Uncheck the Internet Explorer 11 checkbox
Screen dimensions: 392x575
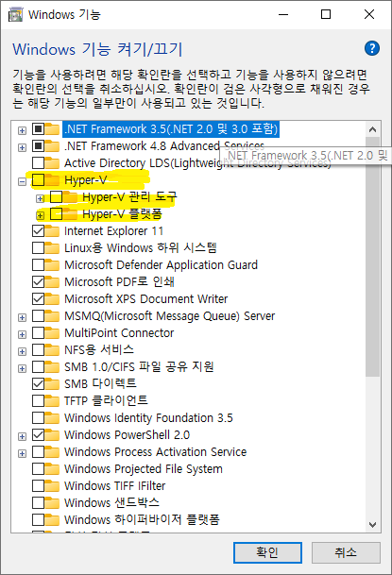click(x=38, y=231)
